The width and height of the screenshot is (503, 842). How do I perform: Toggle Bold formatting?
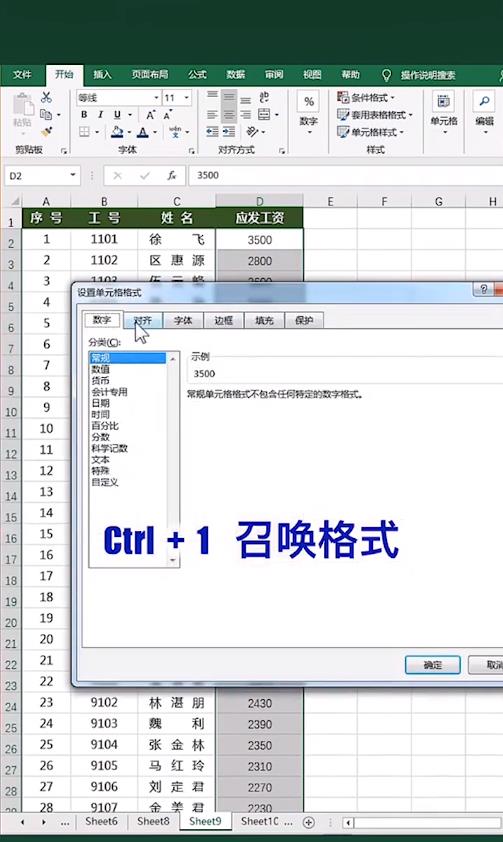(x=84, y=114)
